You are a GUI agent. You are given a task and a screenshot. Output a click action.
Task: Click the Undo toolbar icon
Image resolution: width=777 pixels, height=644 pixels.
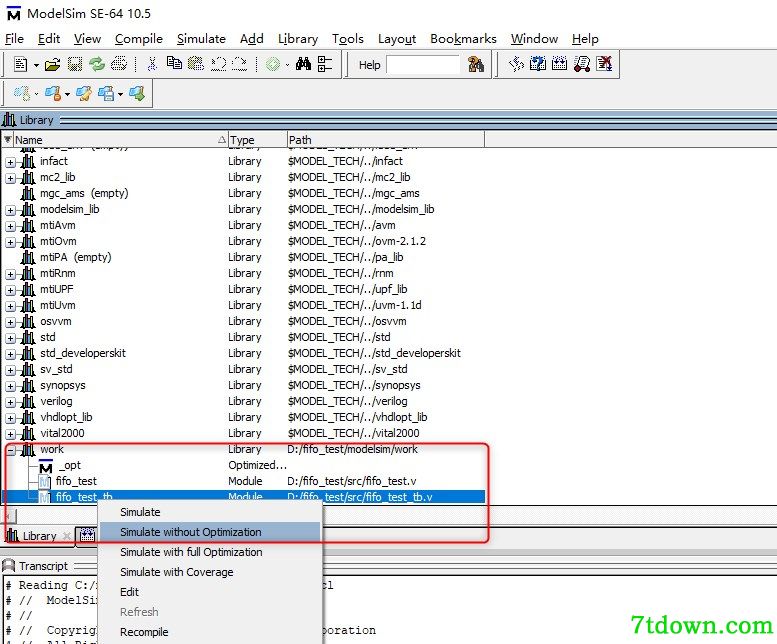tap(218, 64)
